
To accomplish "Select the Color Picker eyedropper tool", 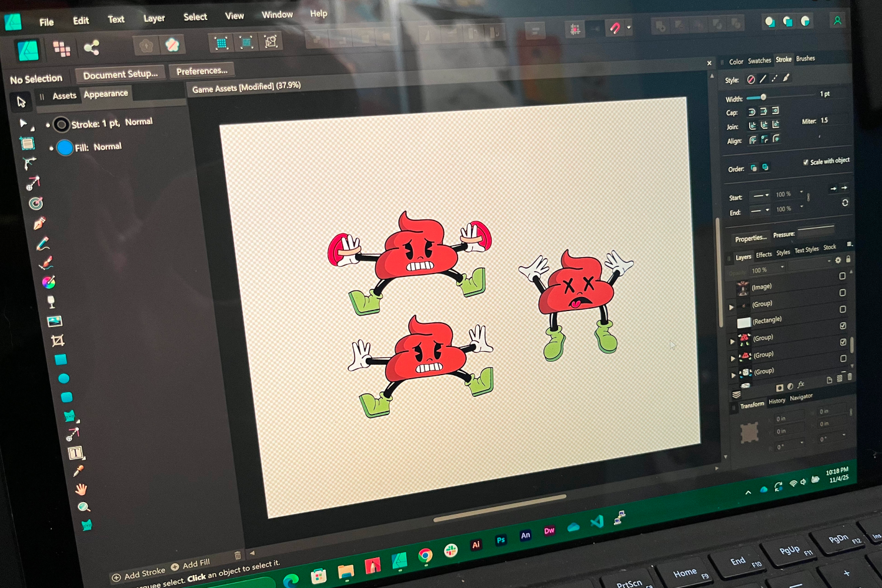I will (x=78, y=471).
